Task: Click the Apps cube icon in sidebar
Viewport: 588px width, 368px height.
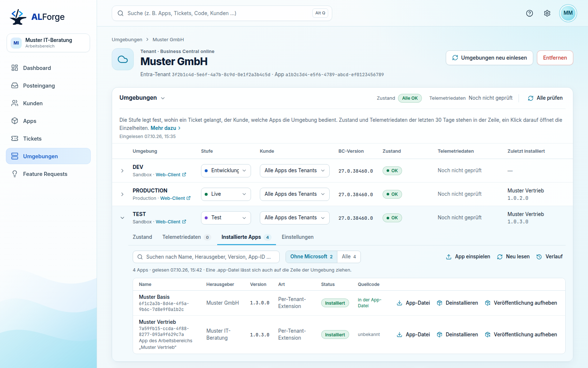Action: [15, 121]
